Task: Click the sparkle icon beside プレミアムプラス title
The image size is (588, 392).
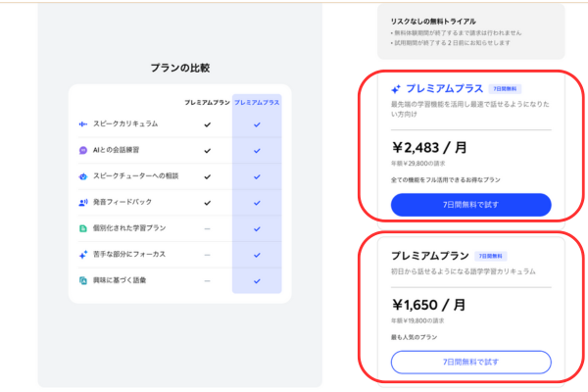Action: coord(396,88)
